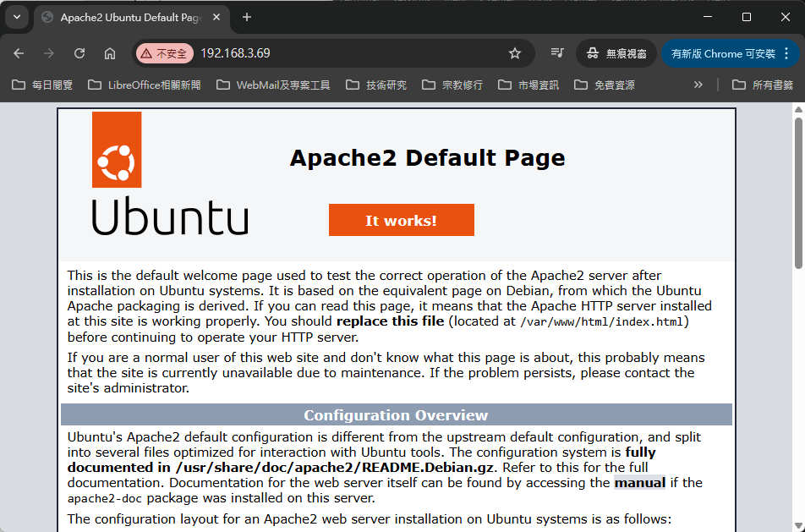Click the 不安全 site security warning chip

point(163,53)
